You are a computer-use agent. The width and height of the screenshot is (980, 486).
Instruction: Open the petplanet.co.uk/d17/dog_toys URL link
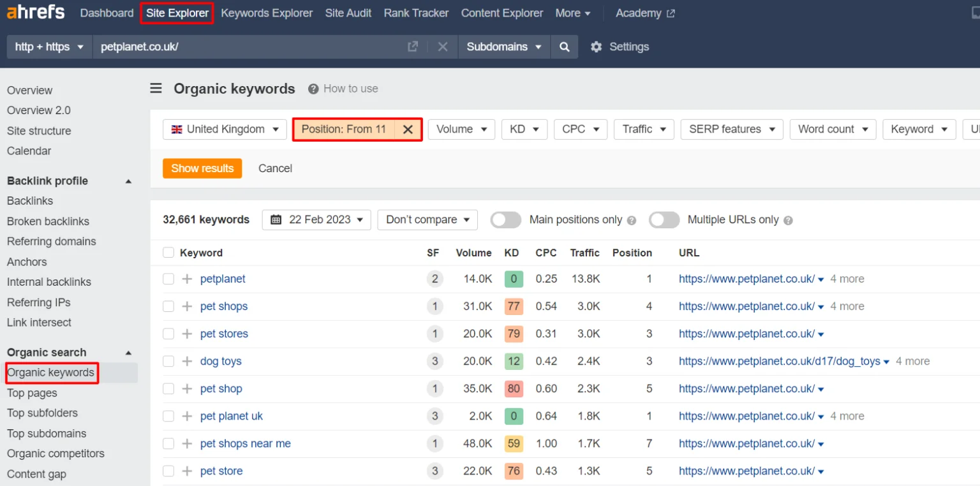[779, 361]
